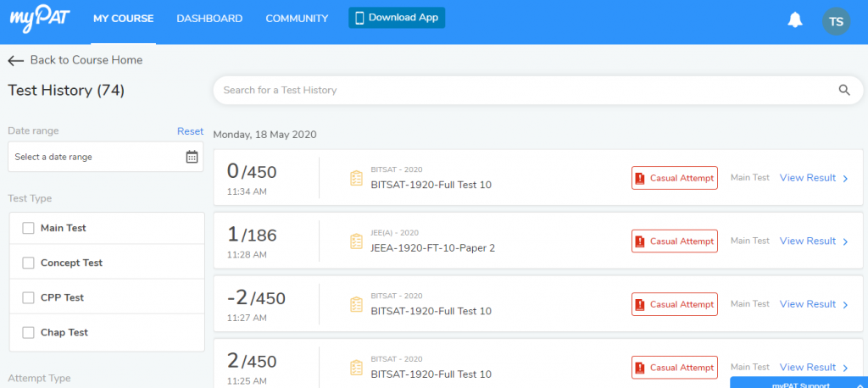Enable the Chap Test filter checkbox

[x=28, y=333]
